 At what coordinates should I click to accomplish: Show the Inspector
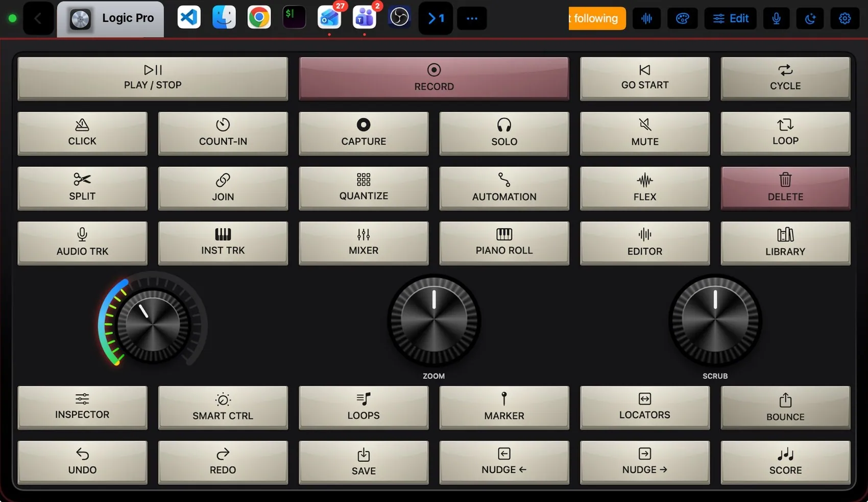point(82,408)
